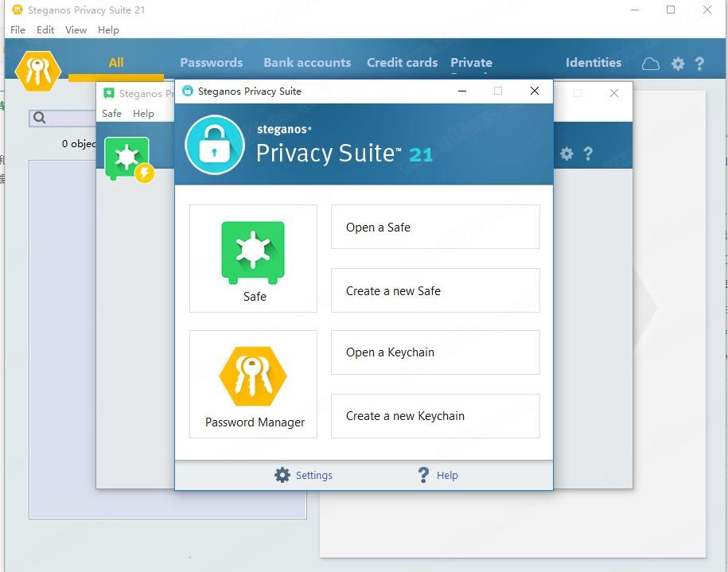Click the question mark in the Password Manager toolbar

[x=699, y=64]
